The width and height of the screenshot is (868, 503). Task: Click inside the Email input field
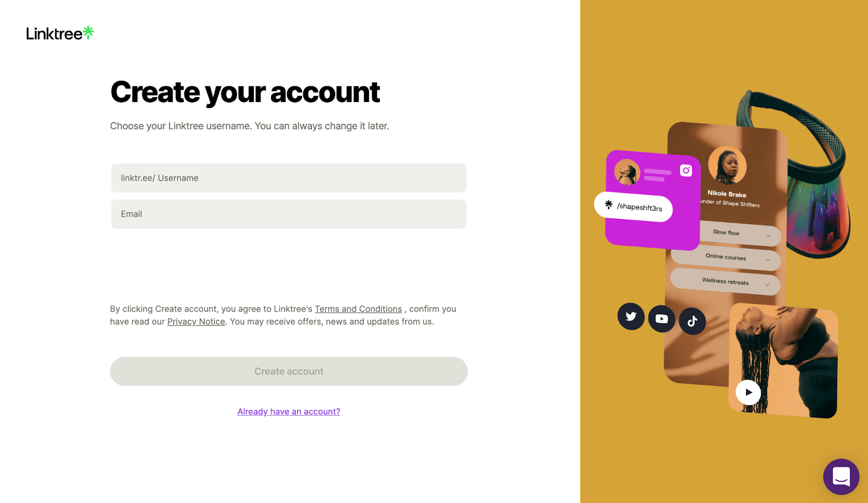(x=289, y=214)
